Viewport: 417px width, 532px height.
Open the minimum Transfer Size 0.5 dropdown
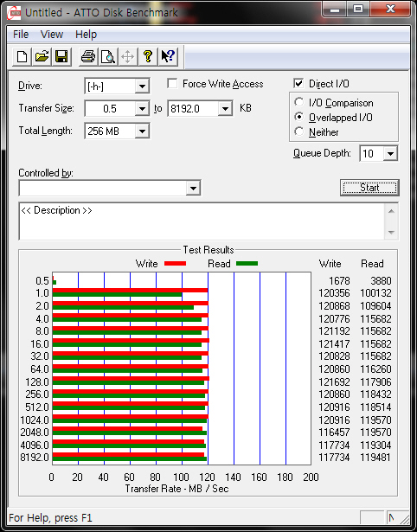pyautogui.click(x=142, y=109)
